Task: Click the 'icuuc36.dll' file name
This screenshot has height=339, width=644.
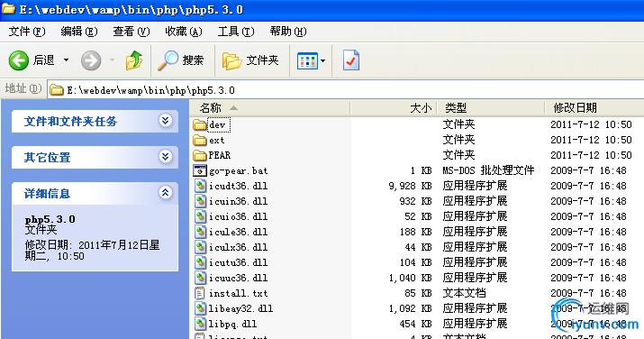Action: tap(239, 278)
